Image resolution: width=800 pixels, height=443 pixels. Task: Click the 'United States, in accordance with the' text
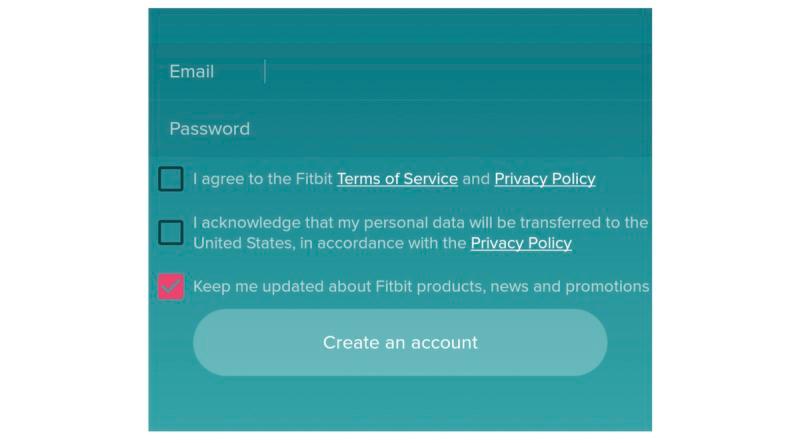(x=330, y=243)
